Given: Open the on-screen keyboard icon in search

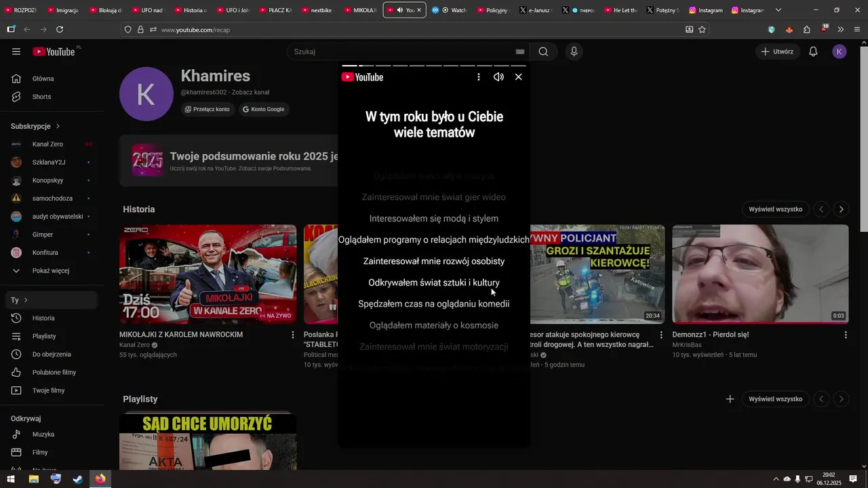Looking at the screenshot, I should tap(520, 52).
